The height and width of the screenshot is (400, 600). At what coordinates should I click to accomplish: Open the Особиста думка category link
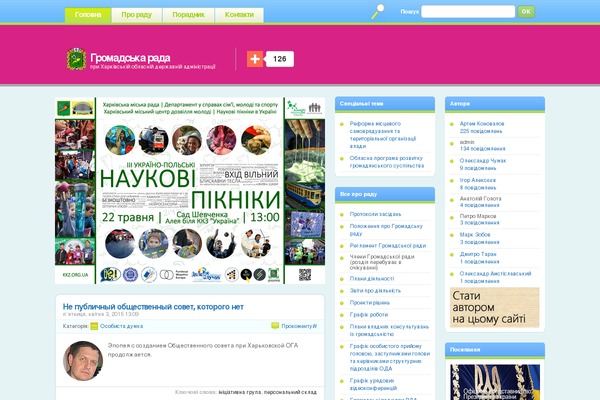(121, 326)
